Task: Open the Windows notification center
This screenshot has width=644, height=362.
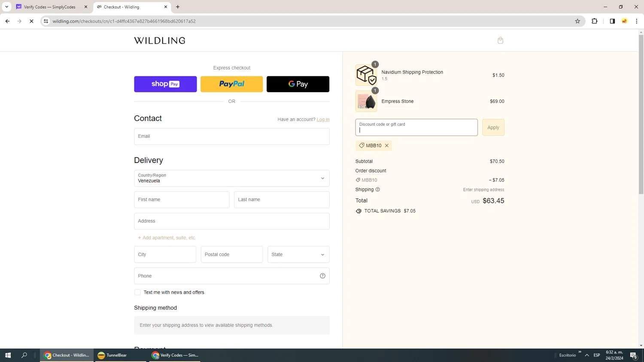Action: [633, 355]
